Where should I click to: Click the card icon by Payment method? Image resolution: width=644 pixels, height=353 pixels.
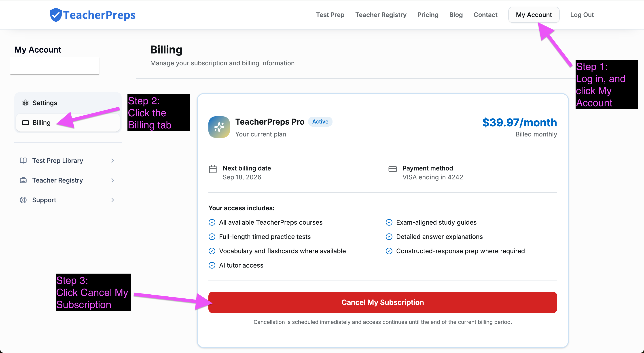[392, 169]
